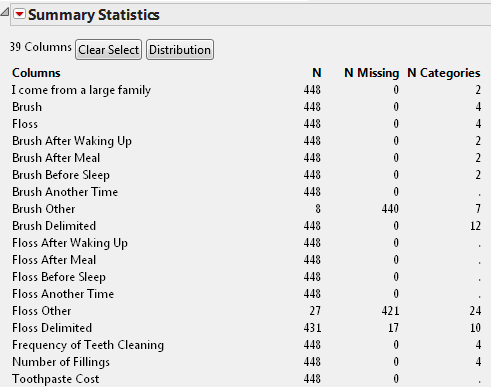The image size is (491, 387).
Task: Select the 'I come from a large family' row
Action: (x=81, y=90)
